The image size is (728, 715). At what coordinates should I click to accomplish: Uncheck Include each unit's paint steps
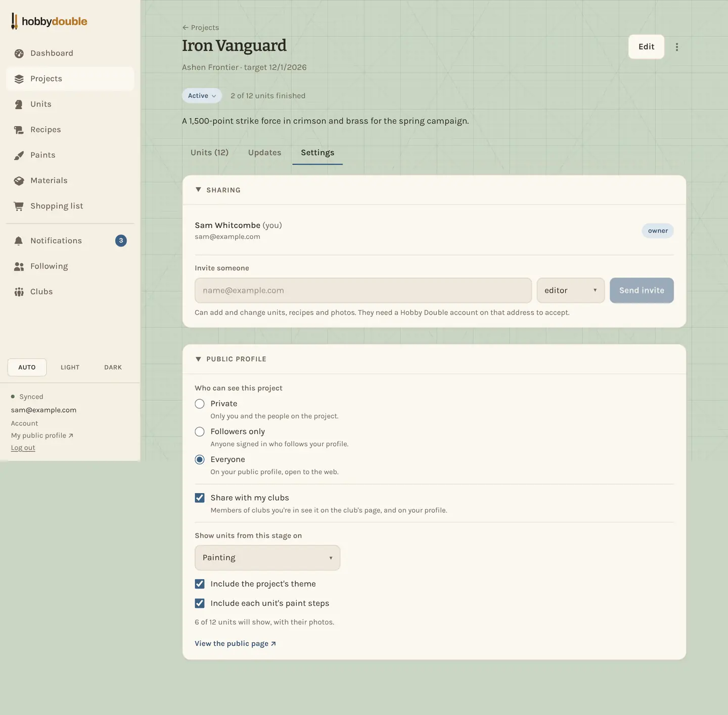200,603
